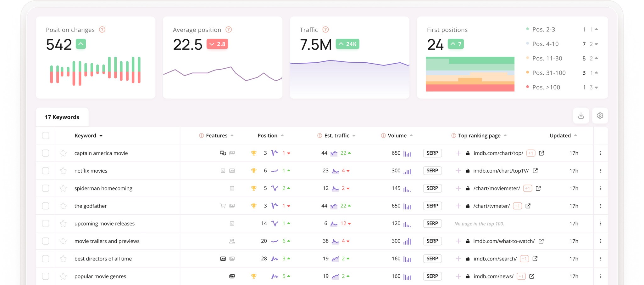Click the First positions stacked chart

(x=470, y=74)
